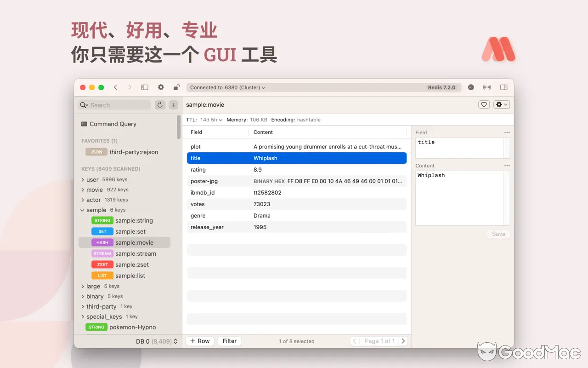Collapse the sample key group
Viewport: 588px width, 368px height.
[x=82, y=210]
